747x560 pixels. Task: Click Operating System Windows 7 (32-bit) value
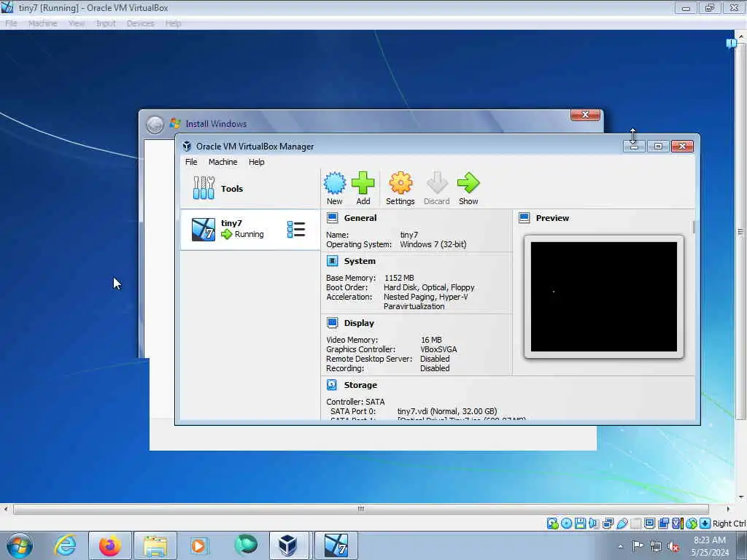tap(433, 244)
